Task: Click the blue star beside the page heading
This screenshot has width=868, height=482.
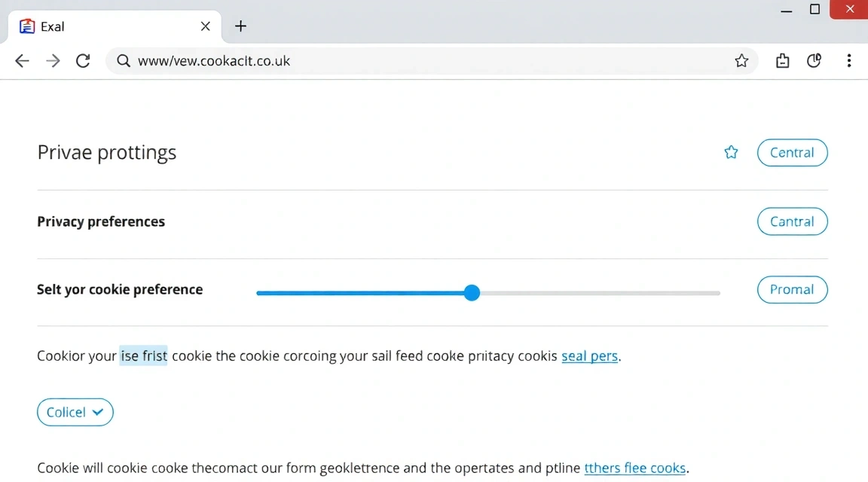Action: point(731,153)
